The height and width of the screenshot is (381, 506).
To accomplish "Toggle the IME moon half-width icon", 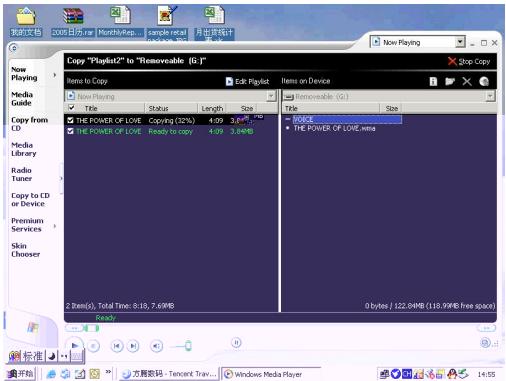I will click(52, 357).
